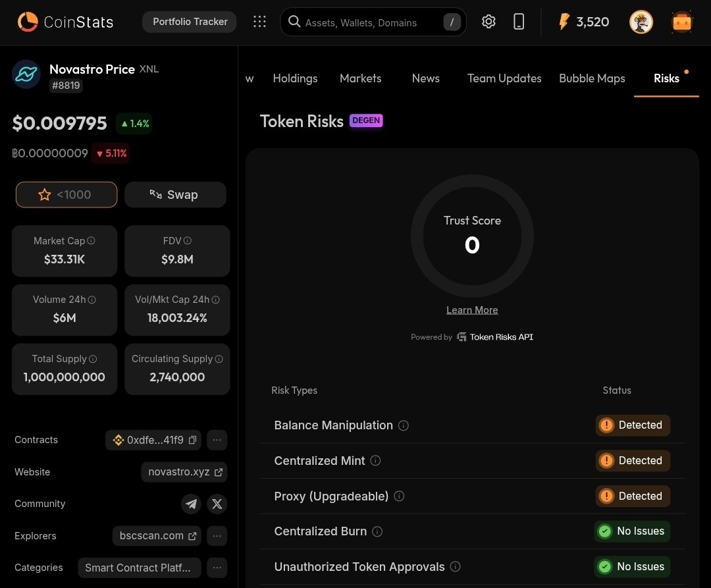Open the settings gear icon

pos(488,21)
